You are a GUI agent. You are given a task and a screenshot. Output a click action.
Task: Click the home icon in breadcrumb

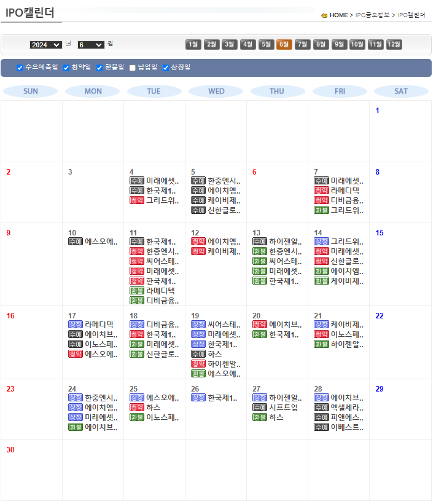(x=324, y=15)
